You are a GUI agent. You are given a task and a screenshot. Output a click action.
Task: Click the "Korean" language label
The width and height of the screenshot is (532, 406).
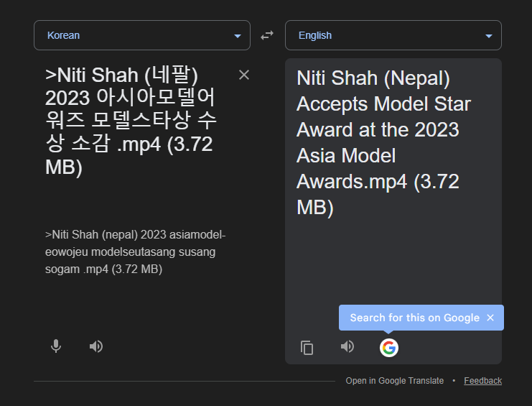coord(63,35)
